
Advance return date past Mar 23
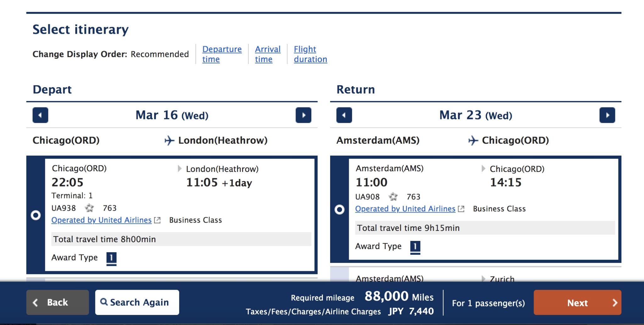pyautogui.click(x=607, y=115)
